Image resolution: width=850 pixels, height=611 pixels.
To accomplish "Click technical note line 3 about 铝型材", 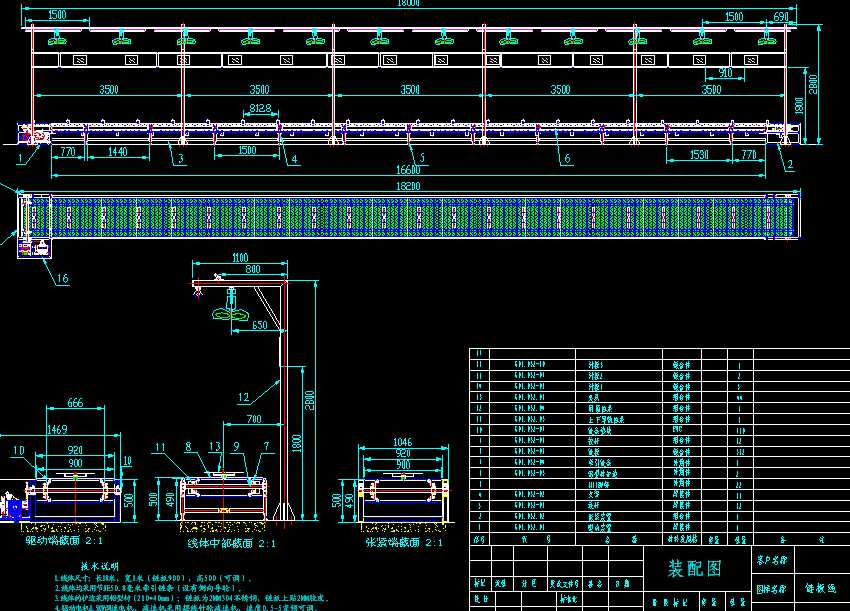I will pyautogui.click(x=192, y=597).
